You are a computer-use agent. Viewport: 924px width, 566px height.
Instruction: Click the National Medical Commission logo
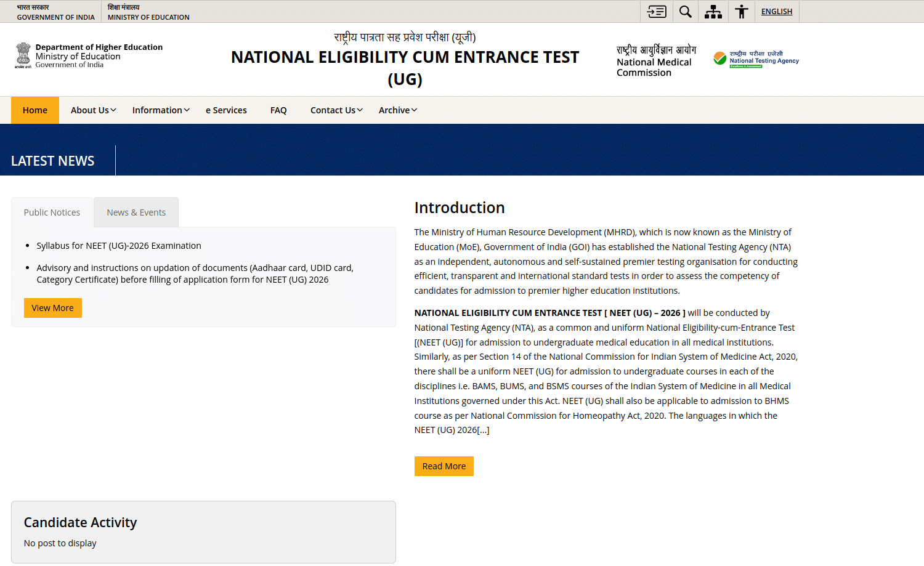pyautogui.click(x=656, y=61)
